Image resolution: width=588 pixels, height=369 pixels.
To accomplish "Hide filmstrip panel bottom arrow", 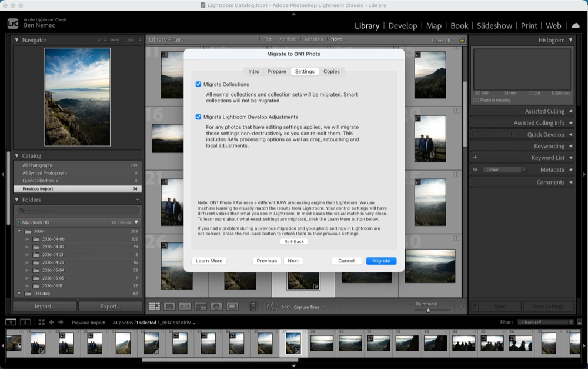I will pos(293,365).
